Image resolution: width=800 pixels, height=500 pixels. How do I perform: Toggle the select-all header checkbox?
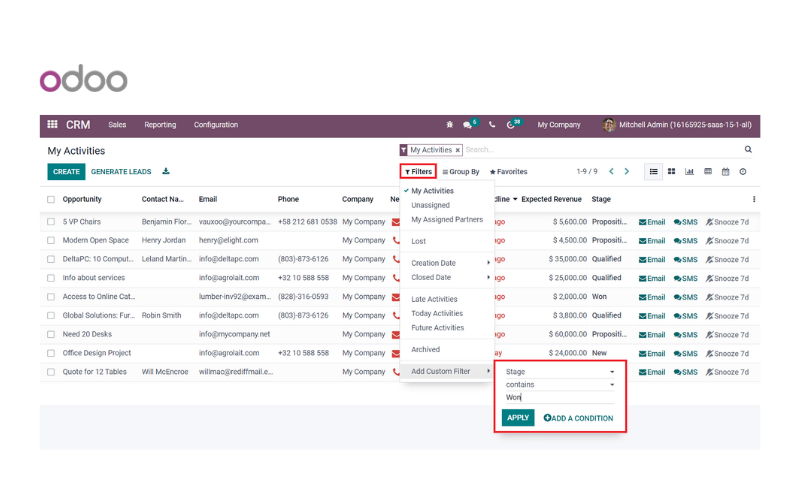tap(51, 199)
